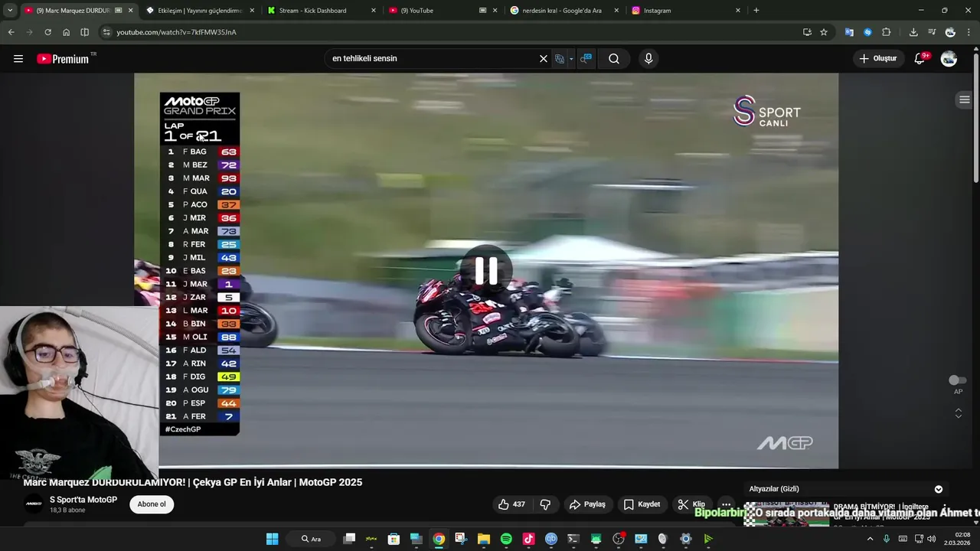
Task: Dislike the video with thumbs down
Action: pos(546,504)
